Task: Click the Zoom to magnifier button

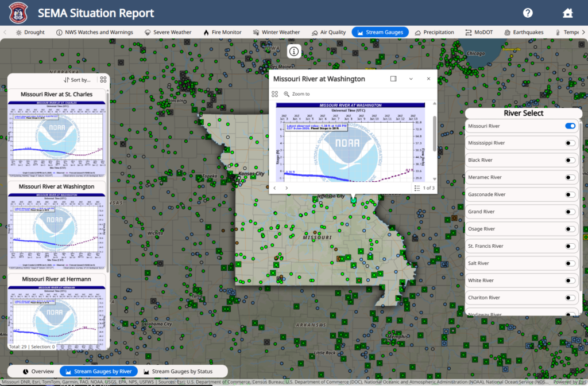Action: click(297, 94)
